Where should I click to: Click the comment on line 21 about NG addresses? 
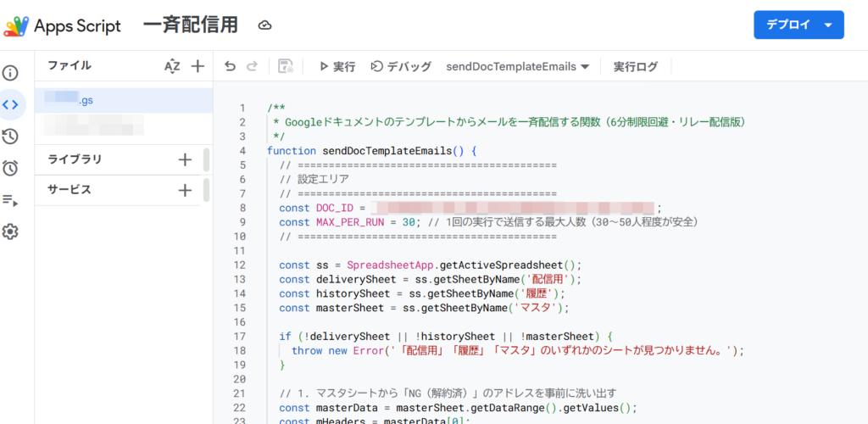pyautogui.click(x=448, y=393)
